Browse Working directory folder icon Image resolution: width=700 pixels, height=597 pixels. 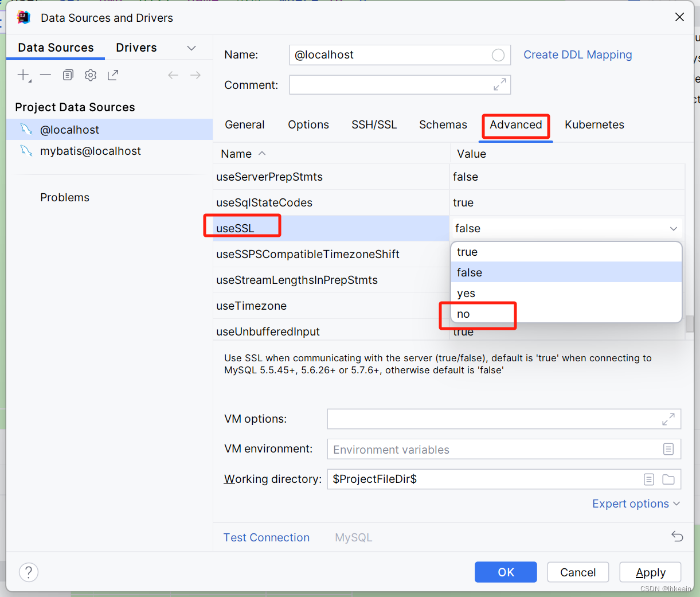click(x=668, y=479)
